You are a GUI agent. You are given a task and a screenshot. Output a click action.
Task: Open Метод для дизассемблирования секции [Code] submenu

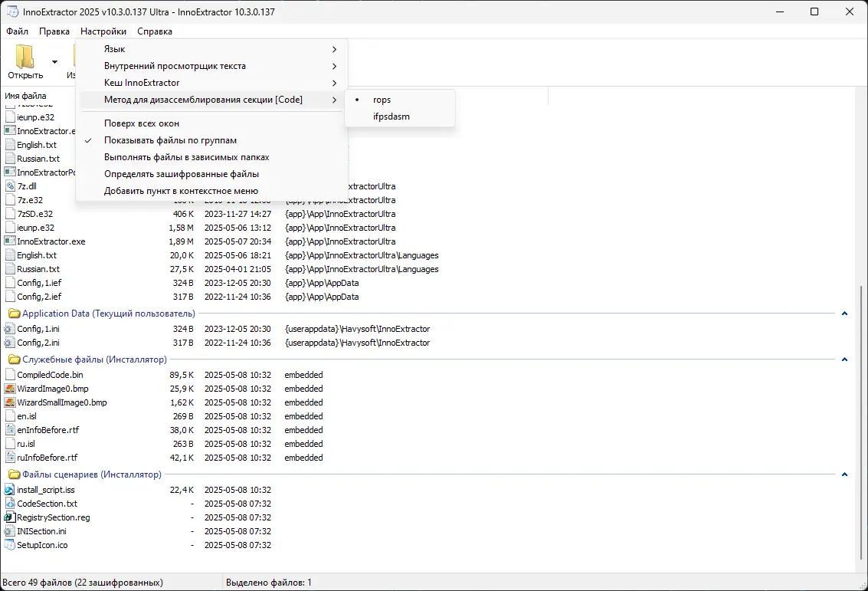(x=211, y=100)
